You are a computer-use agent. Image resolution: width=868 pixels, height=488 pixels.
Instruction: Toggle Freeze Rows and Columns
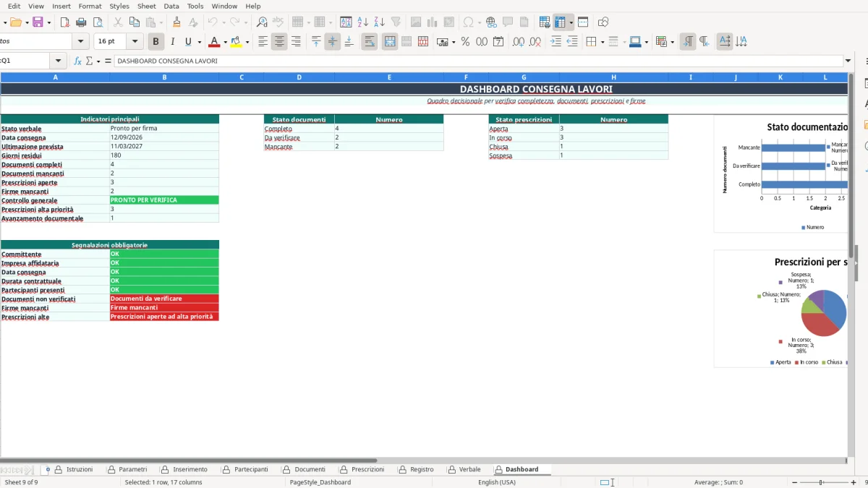click(560, 22)
